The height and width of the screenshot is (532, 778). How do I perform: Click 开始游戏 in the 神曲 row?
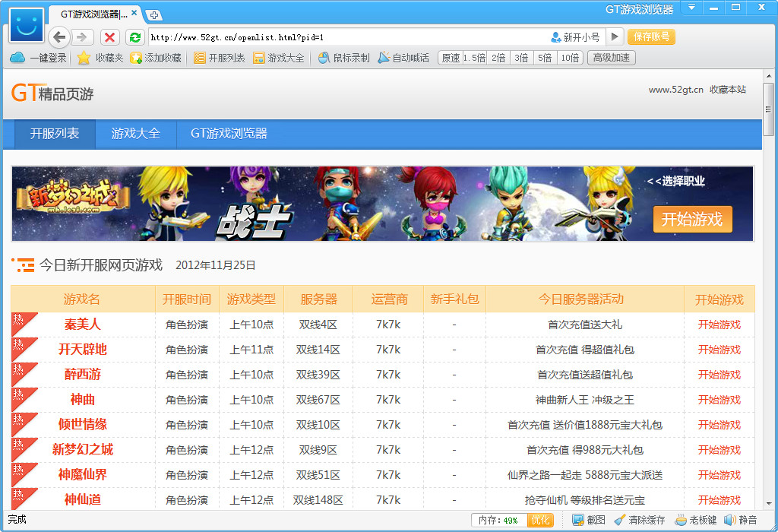719,400
